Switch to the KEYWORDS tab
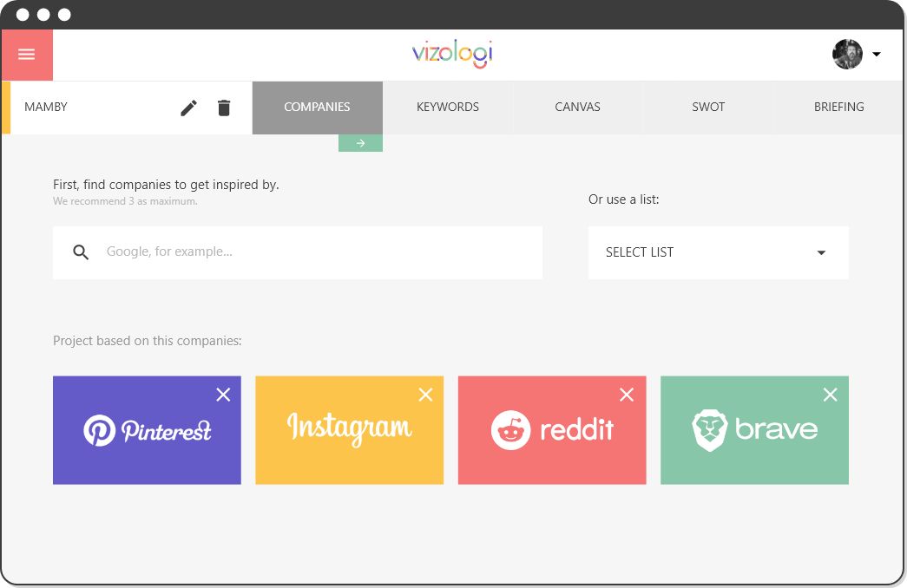 (x=448, y=108)
